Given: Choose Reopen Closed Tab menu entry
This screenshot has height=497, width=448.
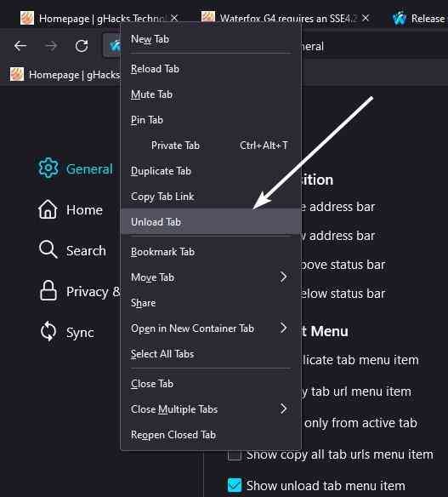Looking at the screenshot, I should [x=211, y=435].
